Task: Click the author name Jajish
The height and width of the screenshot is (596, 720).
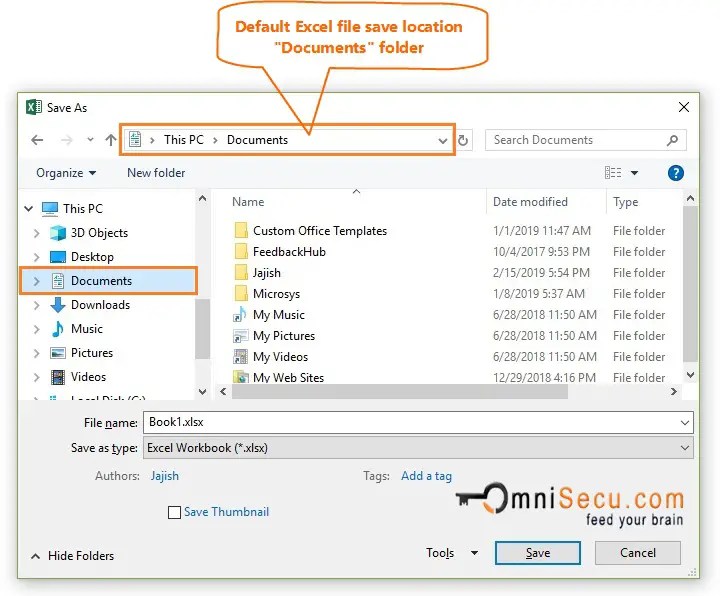Action: (165, 476)
